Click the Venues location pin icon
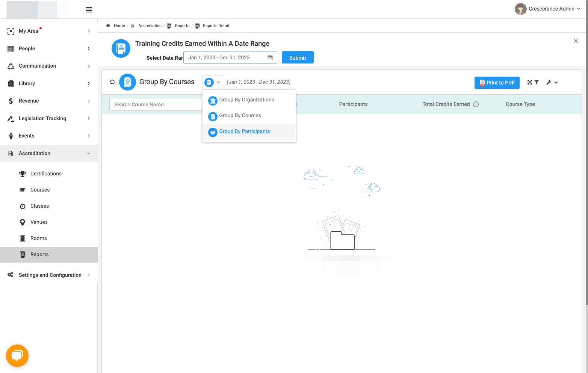 (23, 222)
